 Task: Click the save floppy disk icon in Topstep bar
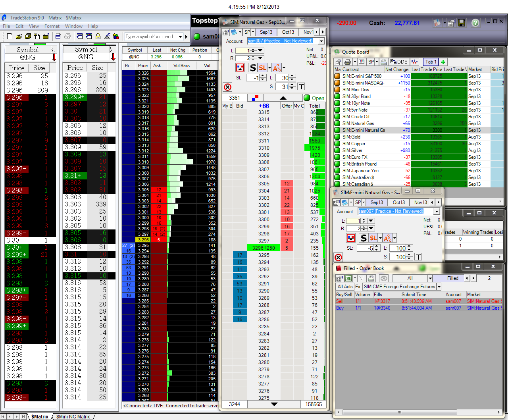(461, 23)
